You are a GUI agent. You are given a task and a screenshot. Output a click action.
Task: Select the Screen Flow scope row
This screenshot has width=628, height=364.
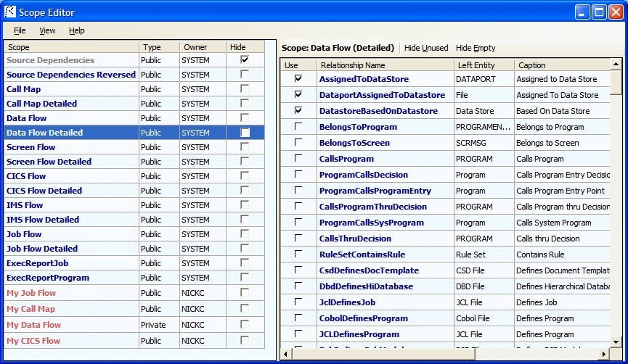coord(30,147)
